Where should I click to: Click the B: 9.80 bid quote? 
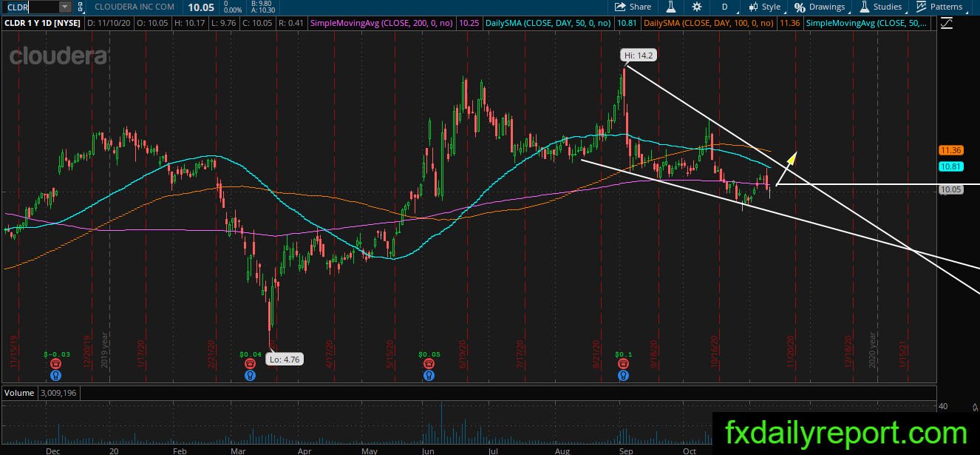coord(262,4)
